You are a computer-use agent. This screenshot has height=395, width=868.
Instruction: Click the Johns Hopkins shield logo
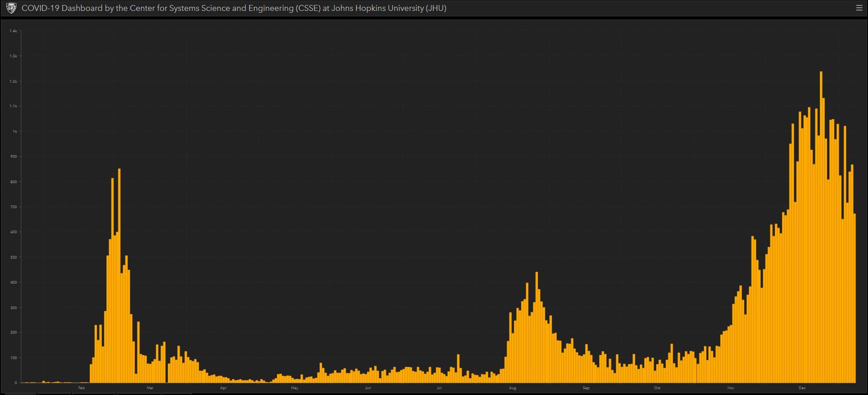coord(11,8)
